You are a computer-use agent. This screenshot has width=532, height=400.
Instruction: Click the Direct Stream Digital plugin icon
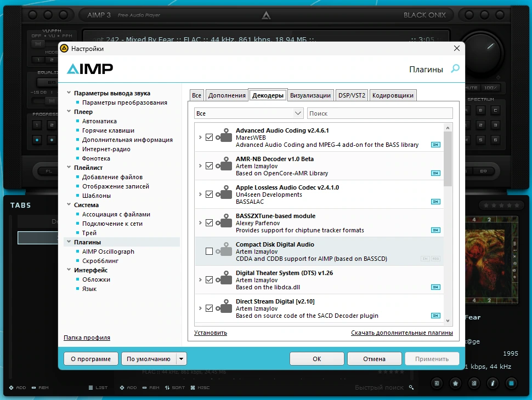pyautogui.click(x=224, y=306)
